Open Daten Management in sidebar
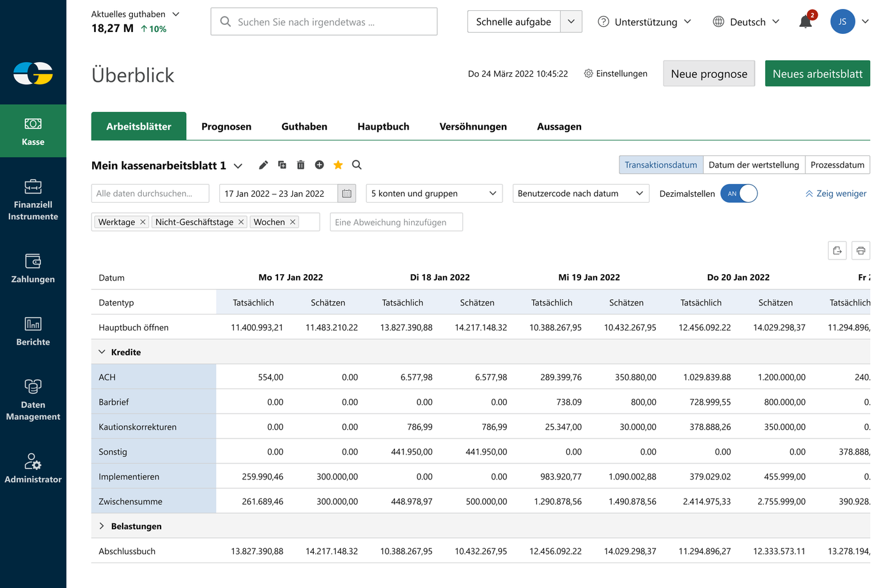This screenshot has width=895, height=588. [x=33, y=400]
